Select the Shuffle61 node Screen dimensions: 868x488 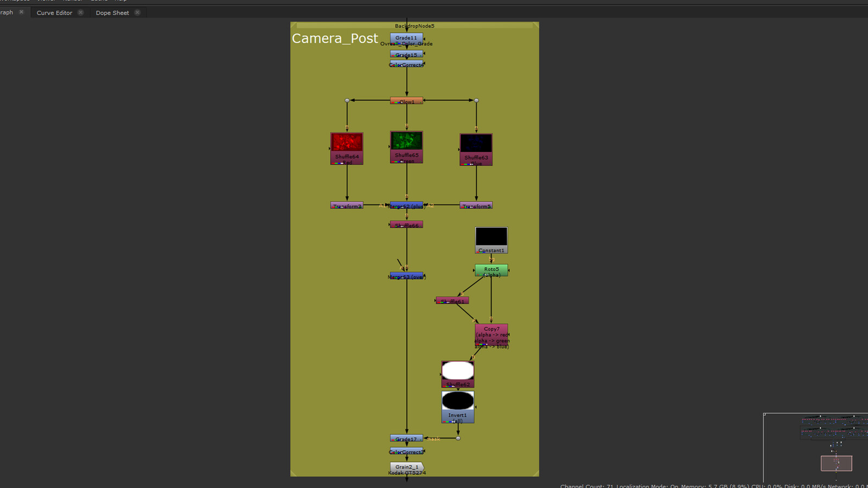(452, 300)
